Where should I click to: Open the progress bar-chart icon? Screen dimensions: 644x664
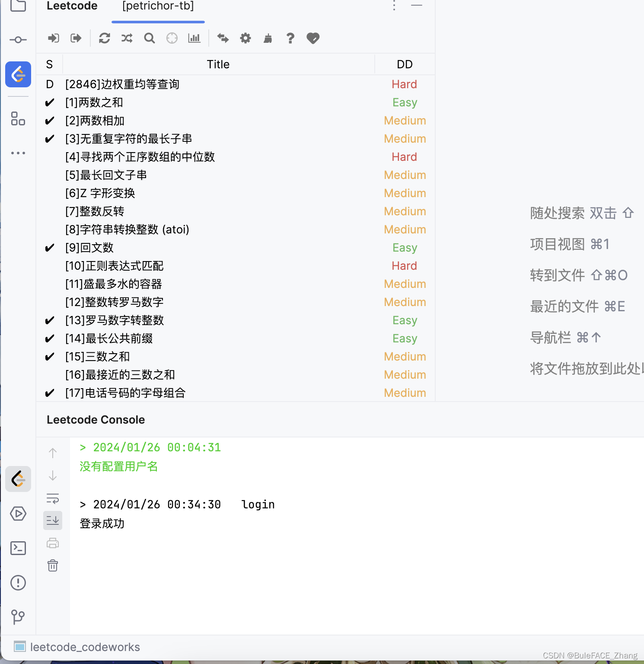coord(194,38)
